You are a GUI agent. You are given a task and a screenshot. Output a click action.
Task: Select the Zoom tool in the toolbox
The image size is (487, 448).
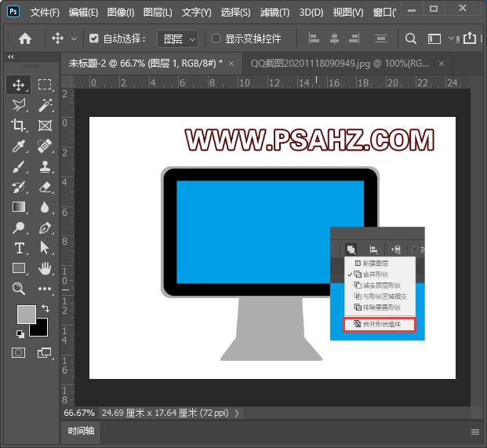[19, 289]
